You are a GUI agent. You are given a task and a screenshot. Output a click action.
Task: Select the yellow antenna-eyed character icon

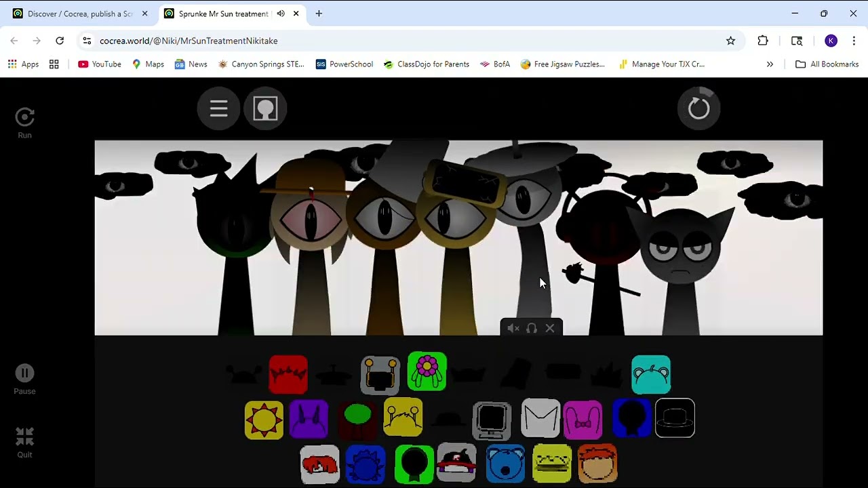403,417
